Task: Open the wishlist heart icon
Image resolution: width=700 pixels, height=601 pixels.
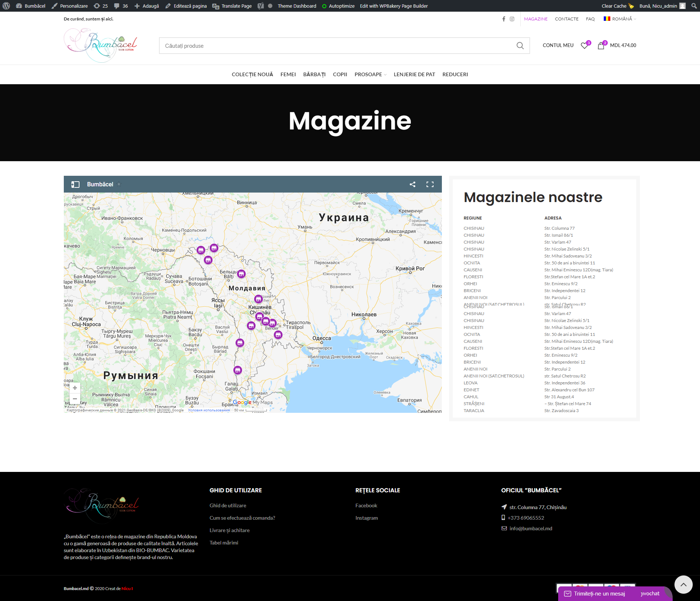Action: [584, 46]
